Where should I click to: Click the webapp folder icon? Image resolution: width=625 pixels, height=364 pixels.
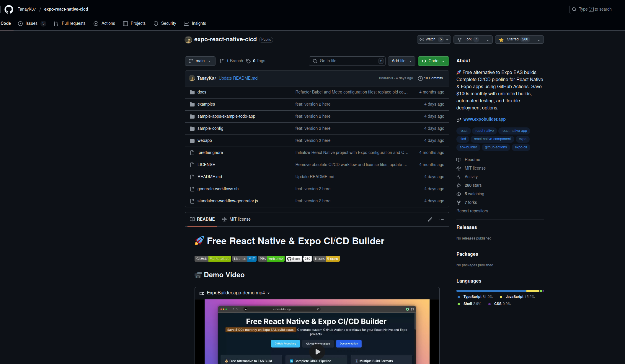[x=192, y=141]
